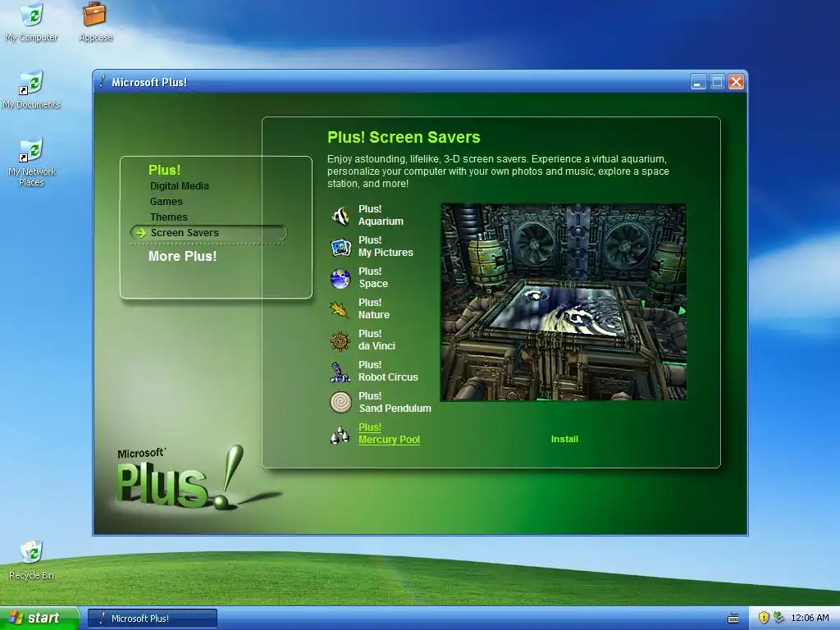Screen dimensions: 840x630
Task: Select Screen Savers in the sidebar
Action: click(208, 232)
